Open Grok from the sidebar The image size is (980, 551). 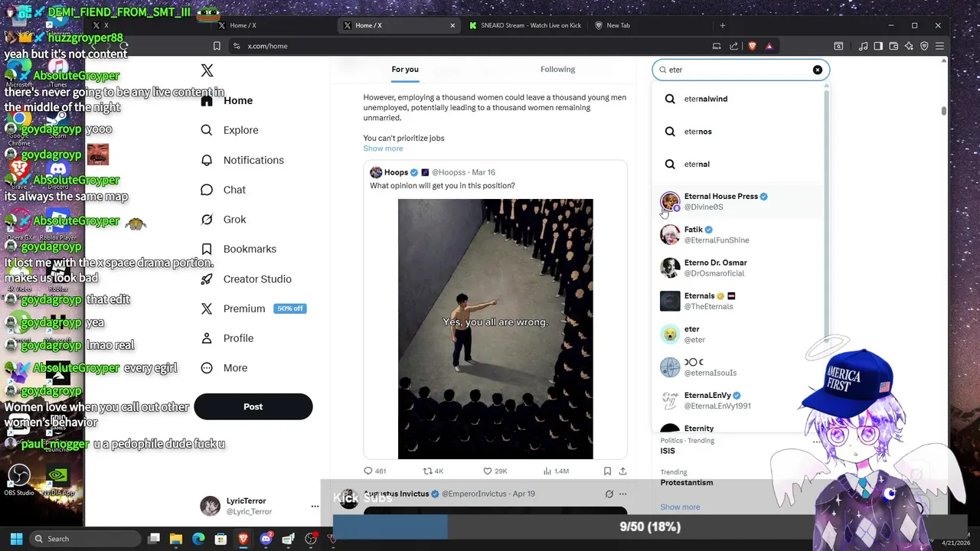tap(224, 220)
